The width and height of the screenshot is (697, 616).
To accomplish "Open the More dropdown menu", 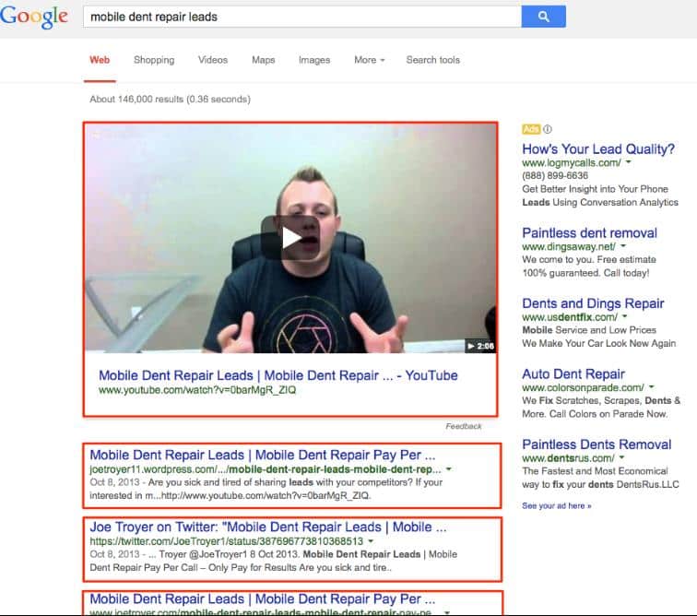I will pyautogui.click(x=369, y=60).
